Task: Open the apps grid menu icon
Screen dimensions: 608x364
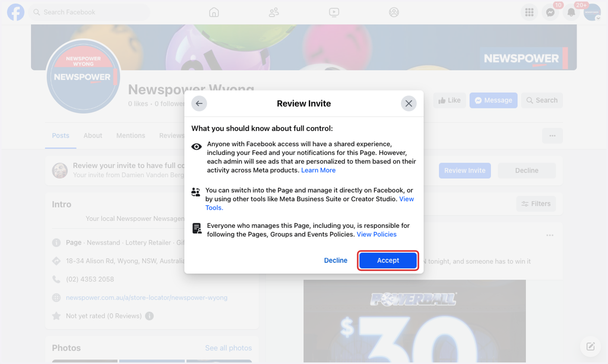Action: (529, 13)
